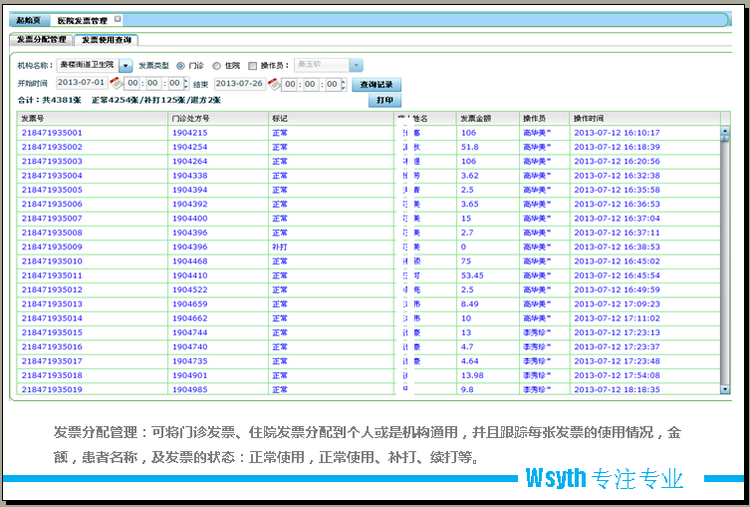750x507 pixels.
Task: Select invoice number 218471935019
Action: [52, 390]
